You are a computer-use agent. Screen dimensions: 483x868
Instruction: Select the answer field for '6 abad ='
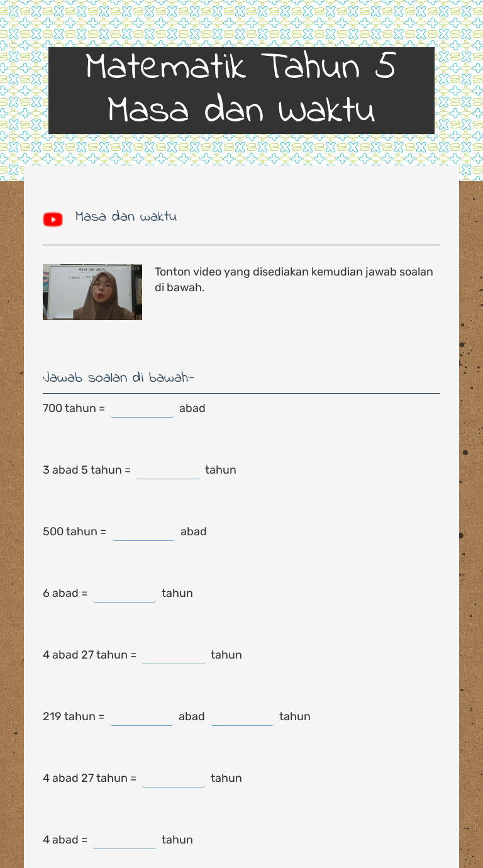(x=125, y=593)
